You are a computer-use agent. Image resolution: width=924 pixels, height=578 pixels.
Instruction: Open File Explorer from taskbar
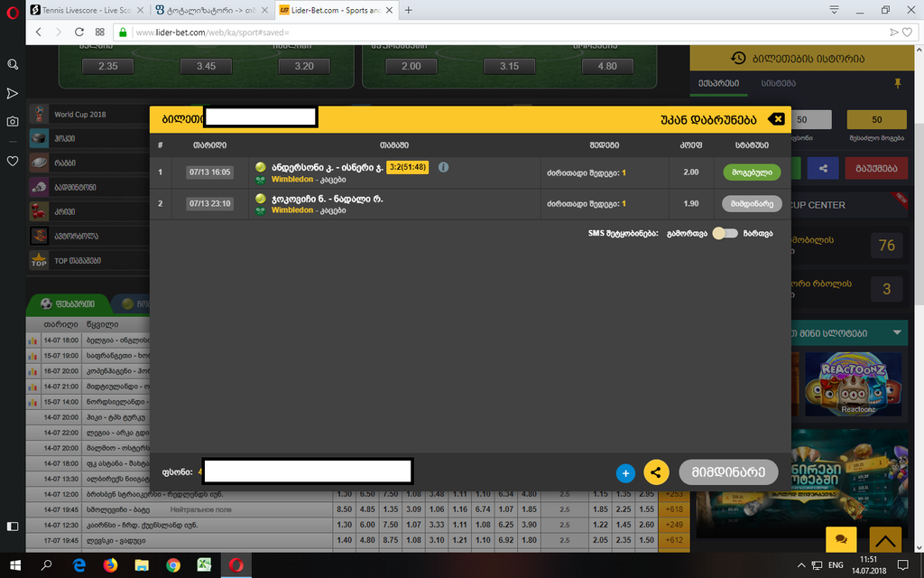(x=142, y=565)
